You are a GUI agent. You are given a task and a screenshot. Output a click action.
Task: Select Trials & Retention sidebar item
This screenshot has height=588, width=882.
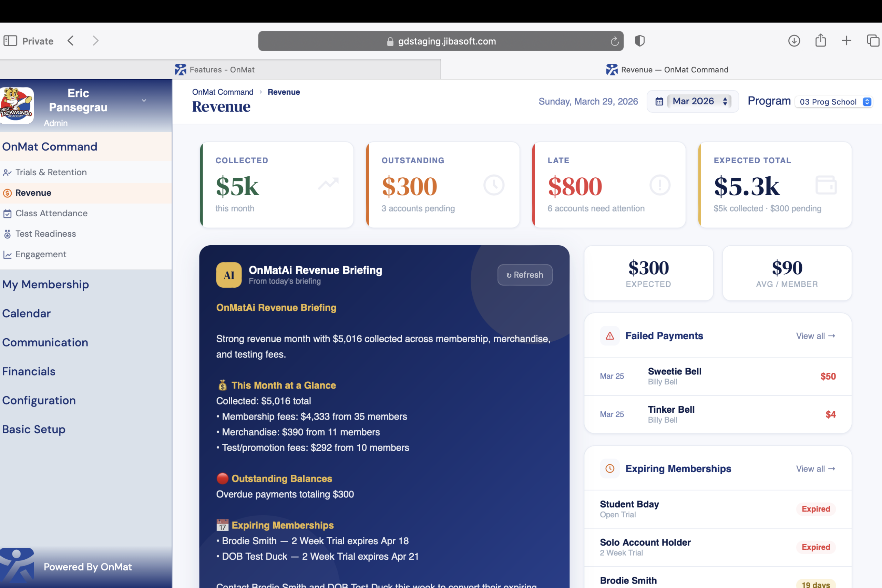point(51,172)
